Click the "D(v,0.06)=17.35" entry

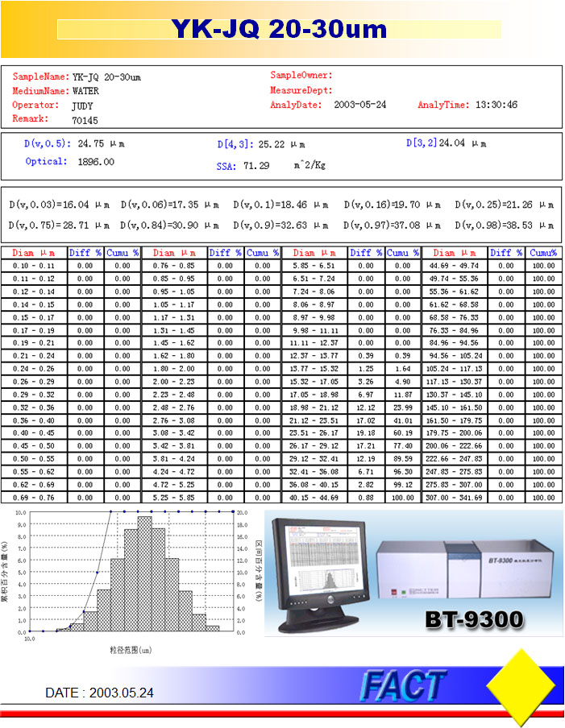pos(169,205)
